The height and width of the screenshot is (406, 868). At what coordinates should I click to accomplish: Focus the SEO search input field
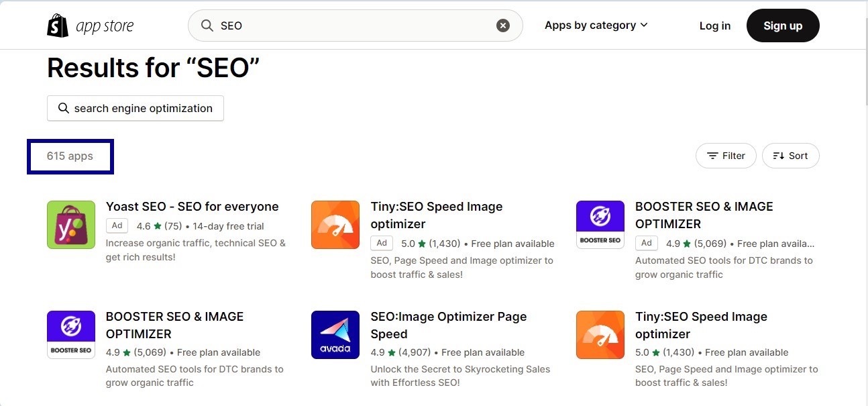pyautogui.click(x=355, y=26)
